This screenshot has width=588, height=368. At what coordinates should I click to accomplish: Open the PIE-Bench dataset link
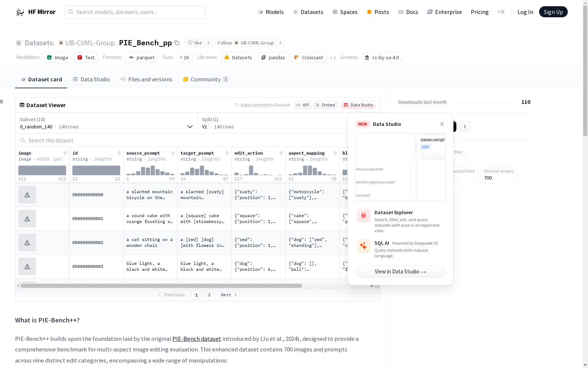pyautogui.click(x=197, y=339)
